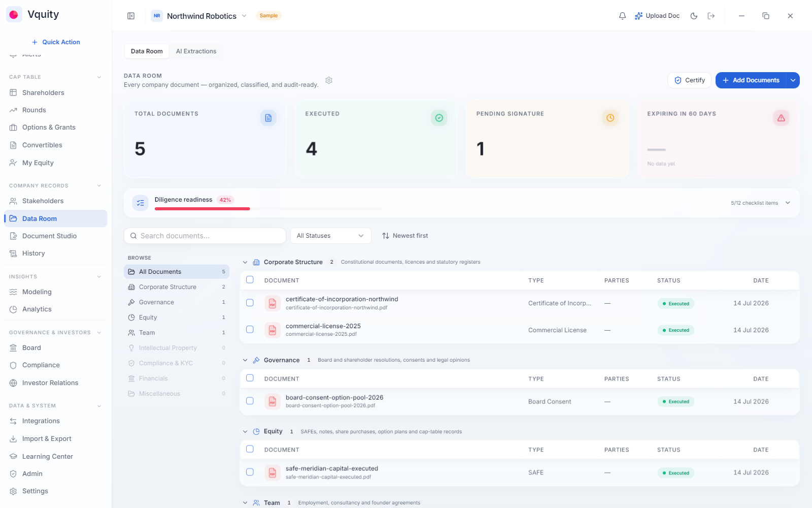
Task: Toggle Newest first sort order
Action: 405,236
